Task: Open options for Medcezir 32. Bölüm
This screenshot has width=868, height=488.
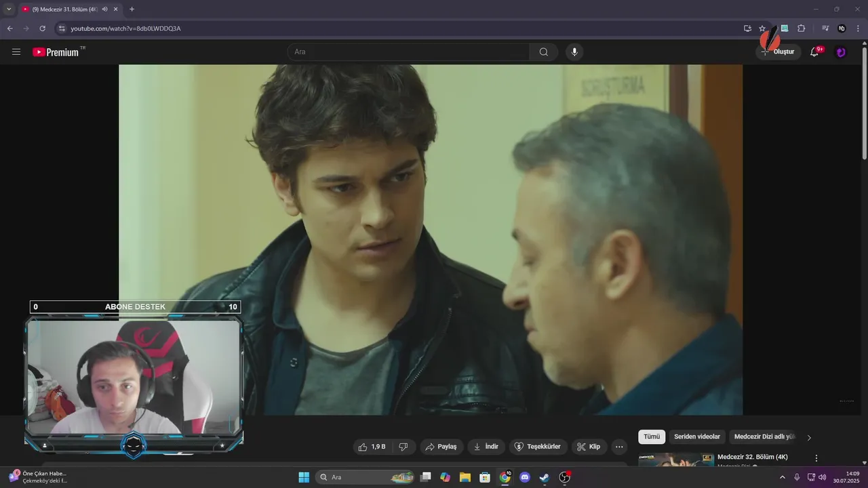Action: pyautogui.click(x=816, y=458)
